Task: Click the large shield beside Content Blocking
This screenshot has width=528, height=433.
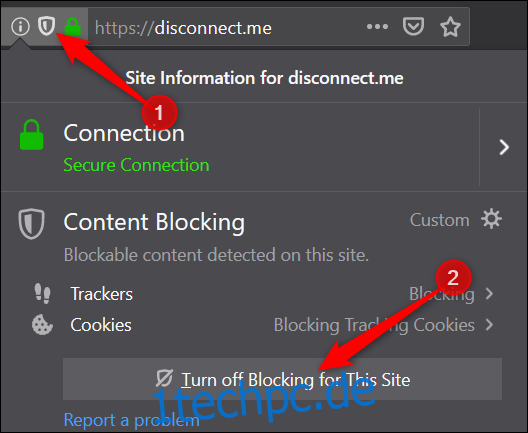Action: [31, 224]
